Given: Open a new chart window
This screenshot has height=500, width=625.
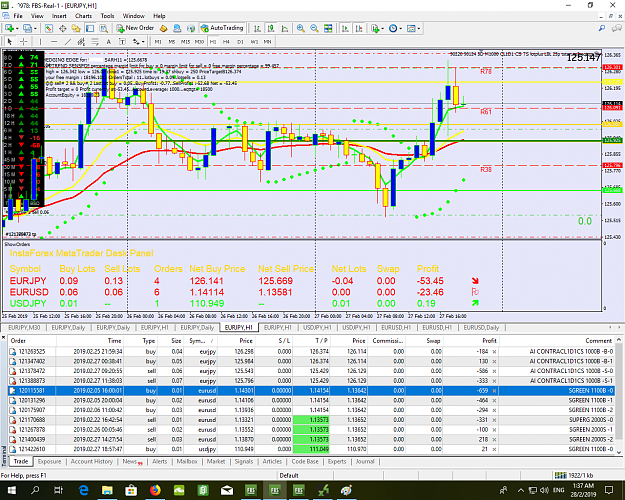Looking at the screenshot, I should point(9,28).
